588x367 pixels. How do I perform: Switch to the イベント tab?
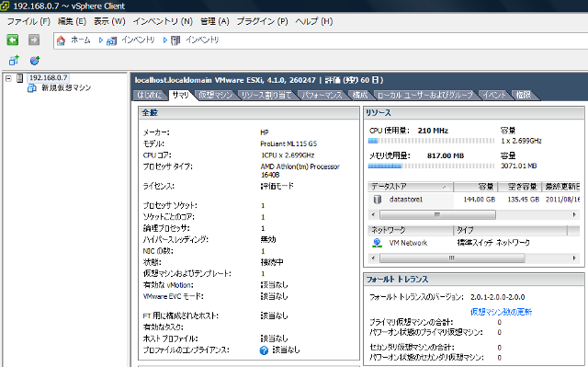(494, 96)
